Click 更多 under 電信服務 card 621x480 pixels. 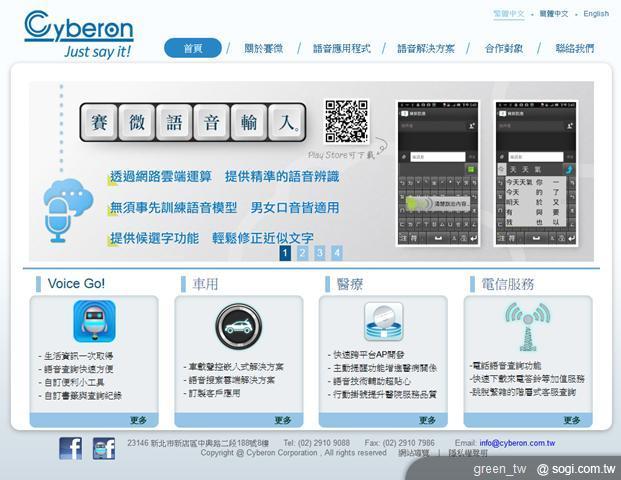(x=572, y=420)
